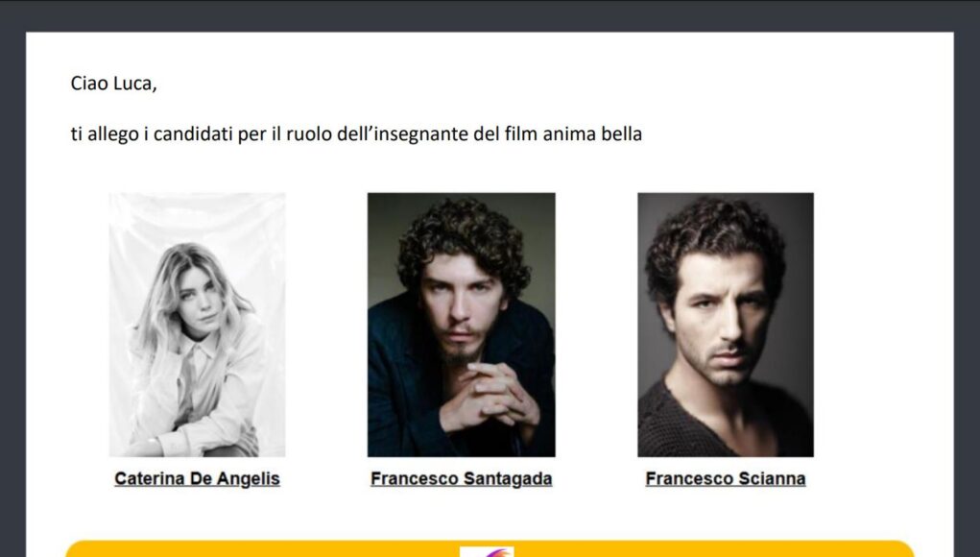Click the word "candidati" in the message
The image size is (980, 557).
tap(193, 133)
